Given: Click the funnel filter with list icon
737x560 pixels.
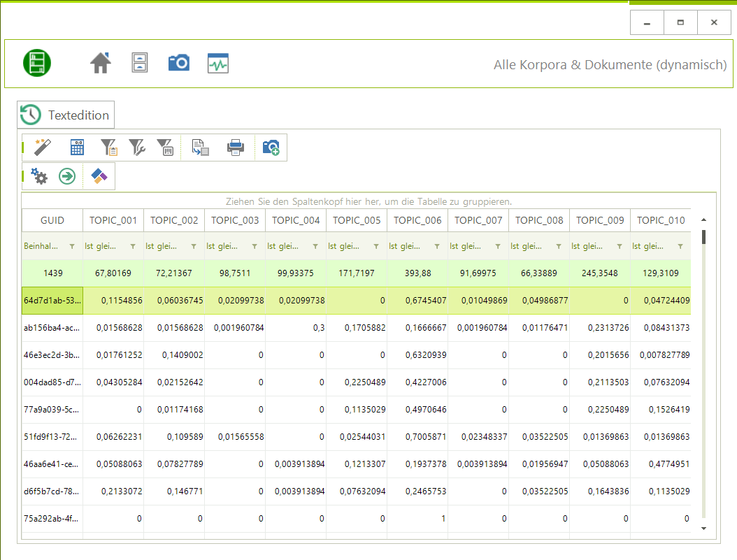Looking at the screenshot, I should click(x=109, y=148).
